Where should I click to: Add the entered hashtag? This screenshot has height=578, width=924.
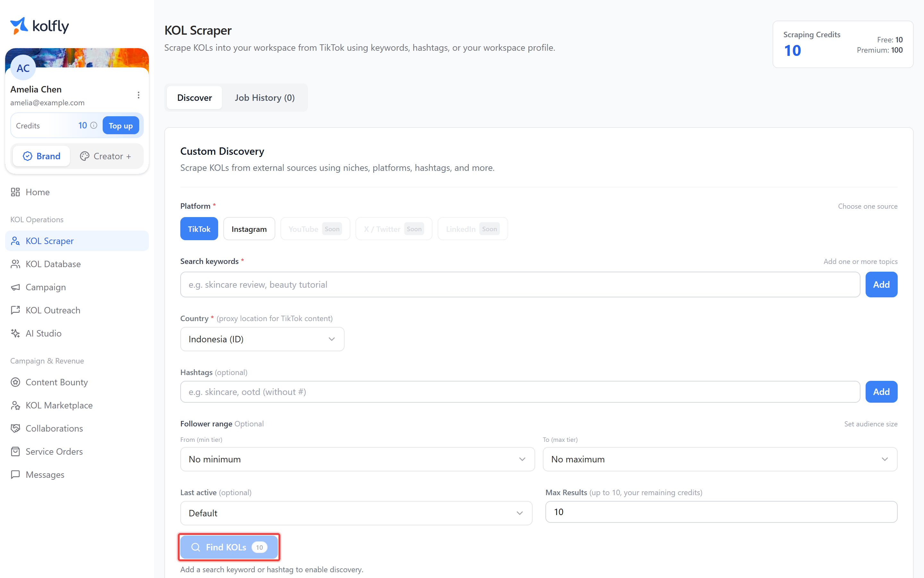(x=881, y=392)
